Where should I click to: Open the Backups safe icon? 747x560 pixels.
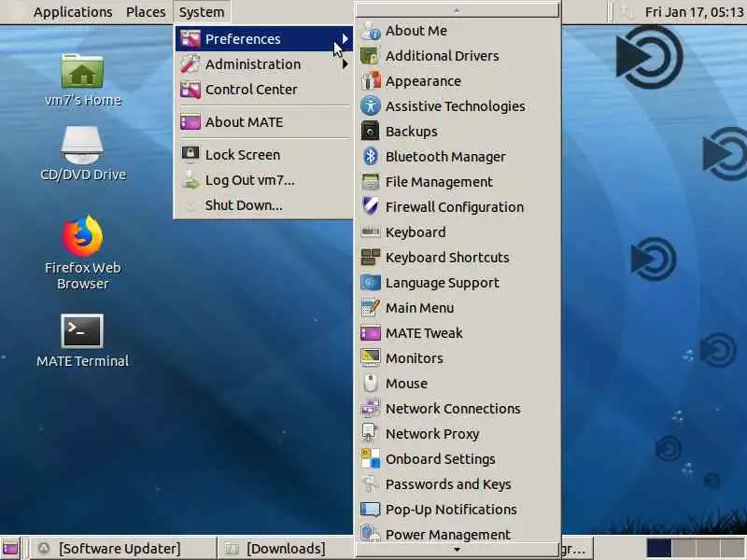pyautogui.click(x=370, y=131)
